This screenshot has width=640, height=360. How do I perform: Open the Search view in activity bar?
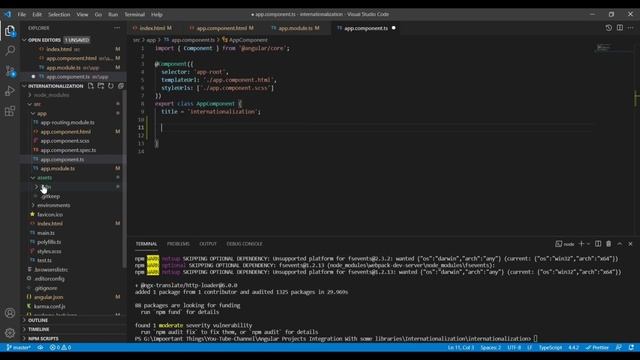click(x=10, y=51)
